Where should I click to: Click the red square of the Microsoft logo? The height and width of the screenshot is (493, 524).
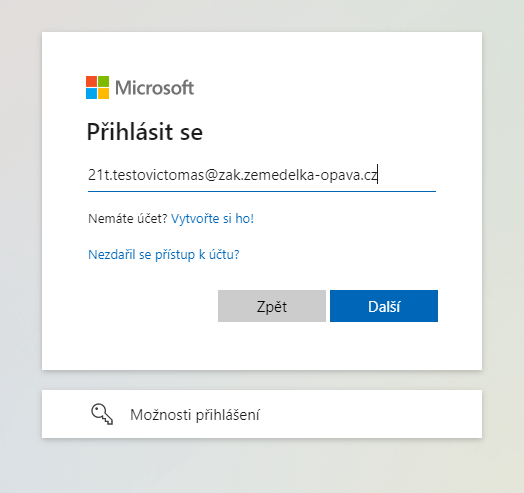point(91,82)
